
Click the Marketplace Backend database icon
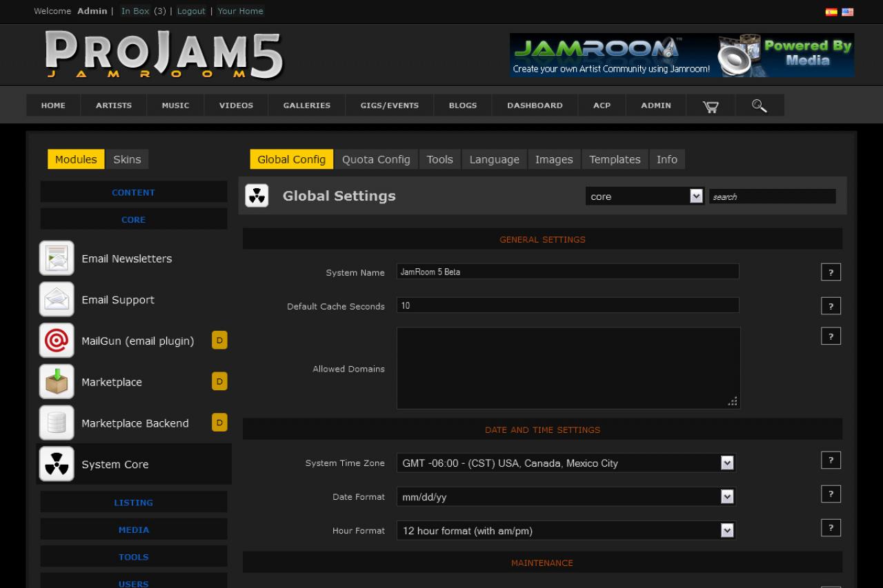57,423
